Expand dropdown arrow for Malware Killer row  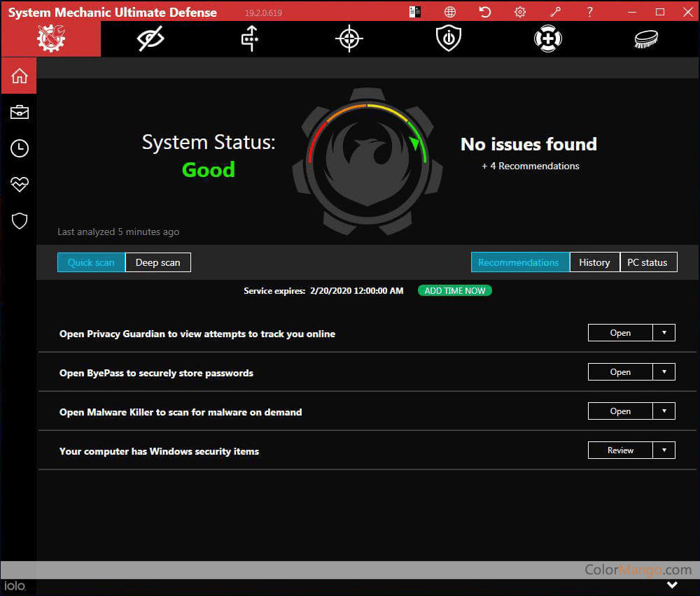664,411
